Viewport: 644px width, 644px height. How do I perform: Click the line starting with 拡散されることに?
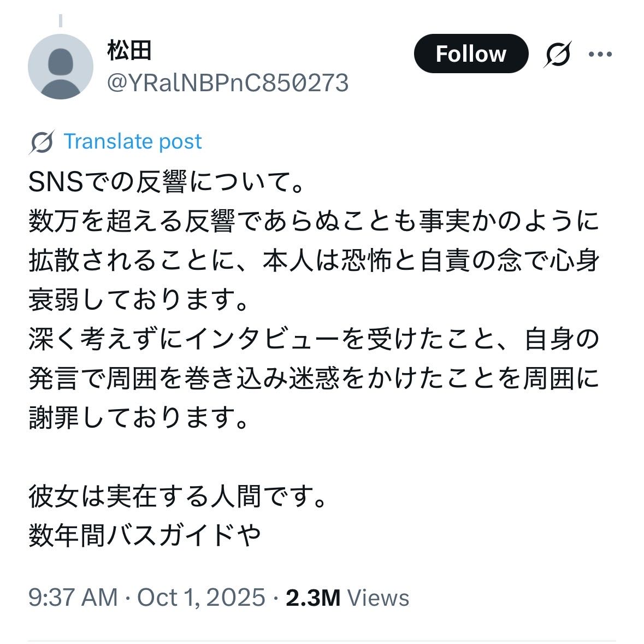coord(314,261)
